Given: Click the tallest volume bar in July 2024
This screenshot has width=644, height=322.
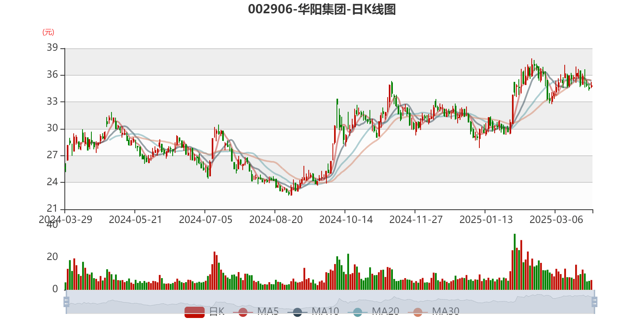Looking at the screenshot, I should [215, 270].
